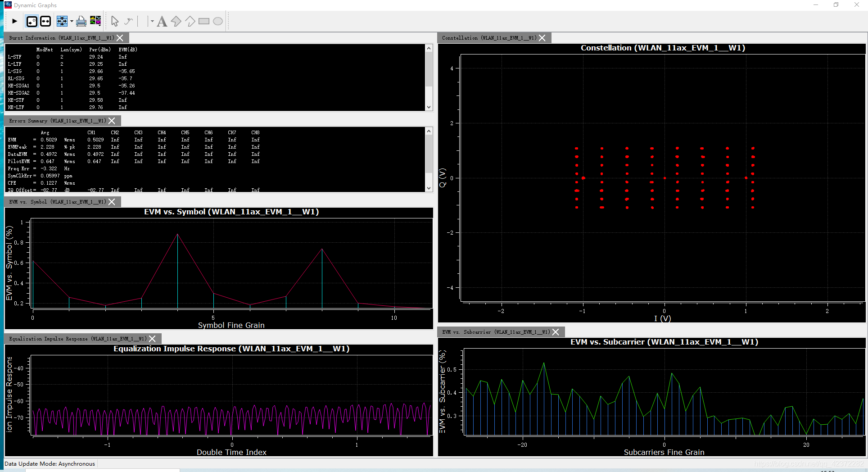Click Errors Summary scrollbar up arrow
868x472 pixels.
click(429, 131)
